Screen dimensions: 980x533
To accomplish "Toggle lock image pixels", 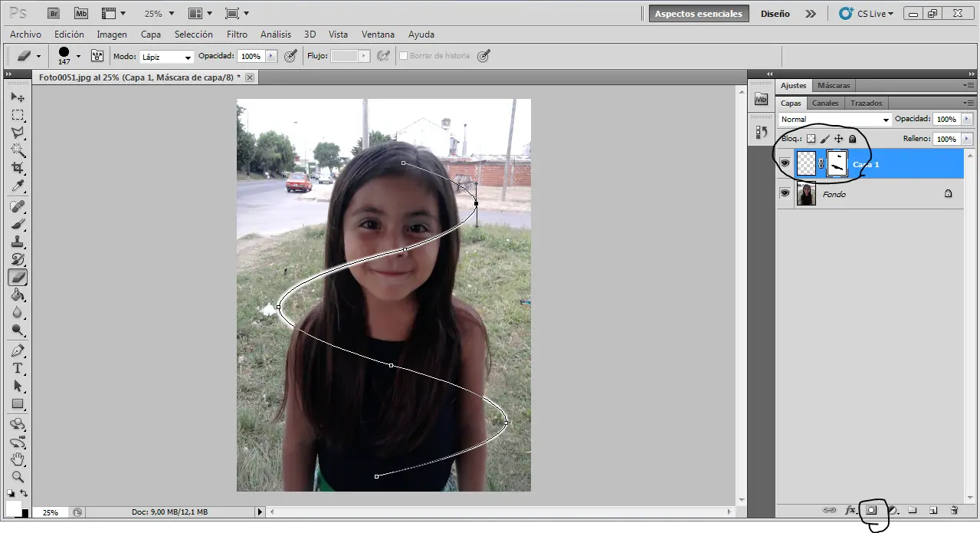I will coord(824,139).
